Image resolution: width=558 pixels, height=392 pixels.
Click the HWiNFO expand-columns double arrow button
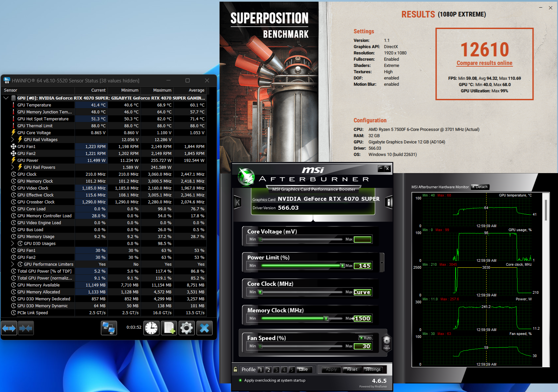coord(9,328)
